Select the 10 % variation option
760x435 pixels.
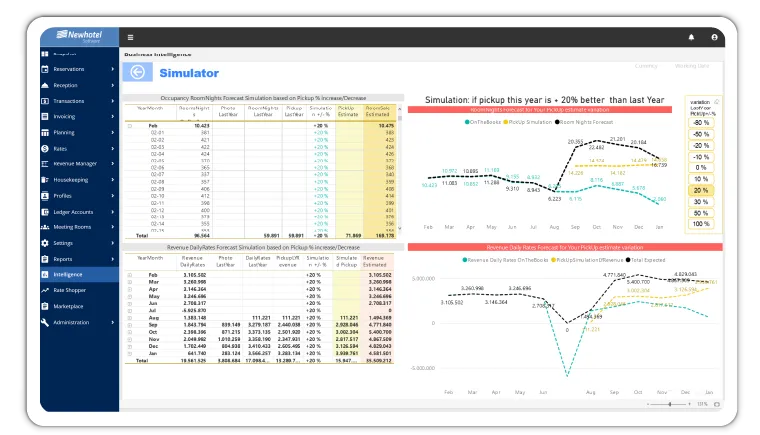coord(701,179)
